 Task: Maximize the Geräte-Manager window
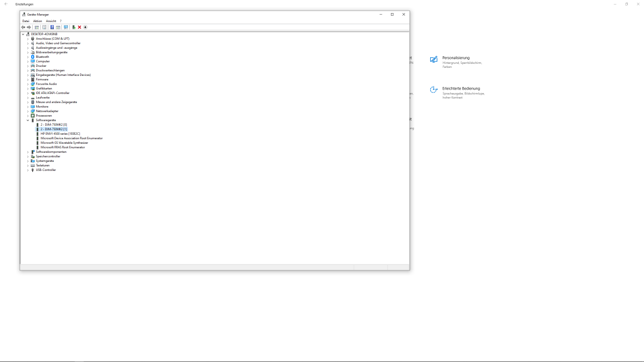[392, 14]
